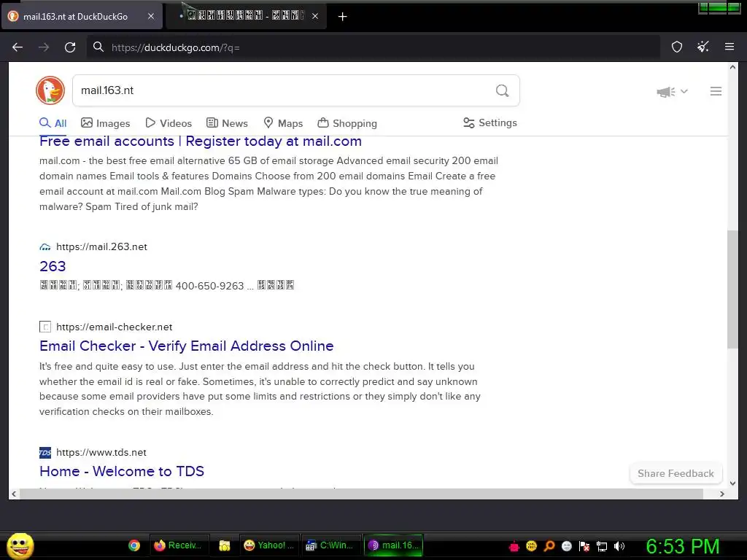This screenshot has width=747, height=560.
Task: Click the horizontal scroll right arrow
Action: tap(721, 494)
